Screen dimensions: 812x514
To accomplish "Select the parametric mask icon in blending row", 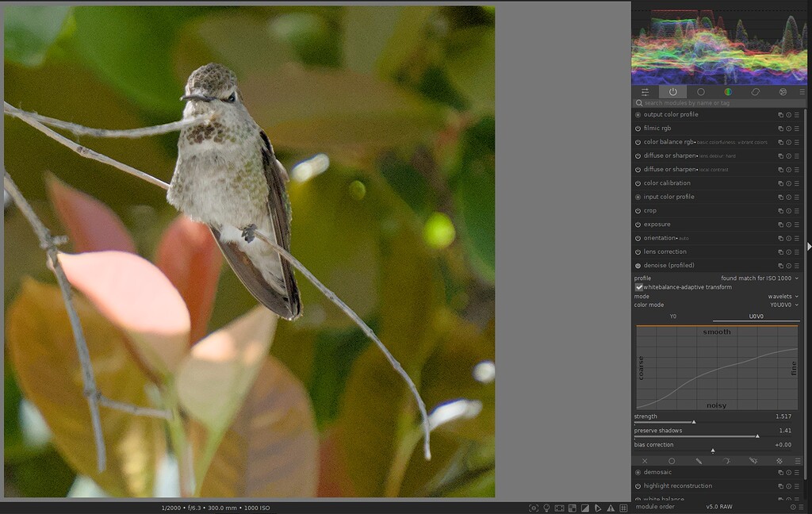I will point(727,460).
